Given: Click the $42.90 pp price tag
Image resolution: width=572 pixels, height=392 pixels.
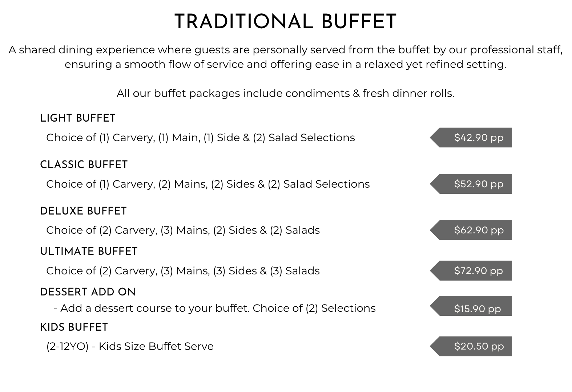Looking at the screenshot, I should point(471,138).
